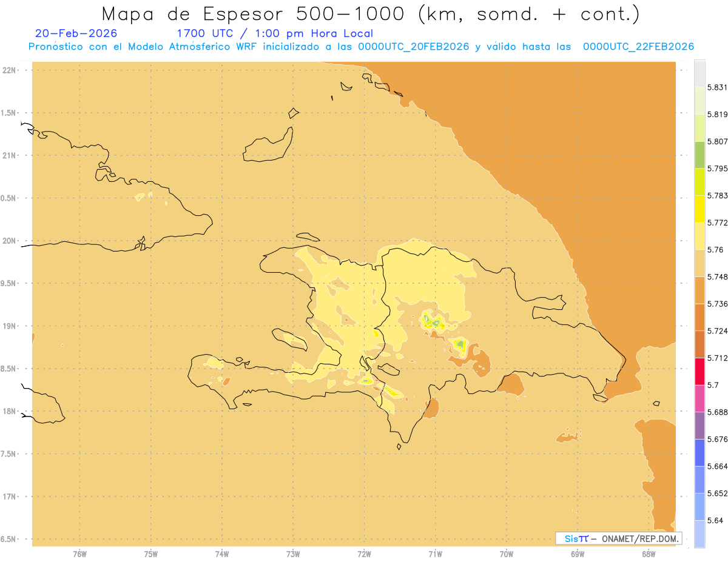Click the 76W longitude axis label

(79, 554)
